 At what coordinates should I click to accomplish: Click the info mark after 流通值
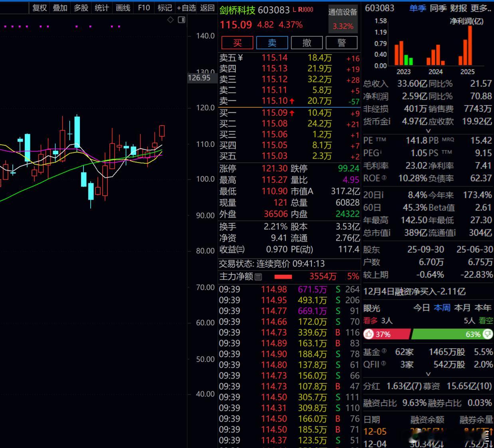pyautogui.click(x=454, y=233)
